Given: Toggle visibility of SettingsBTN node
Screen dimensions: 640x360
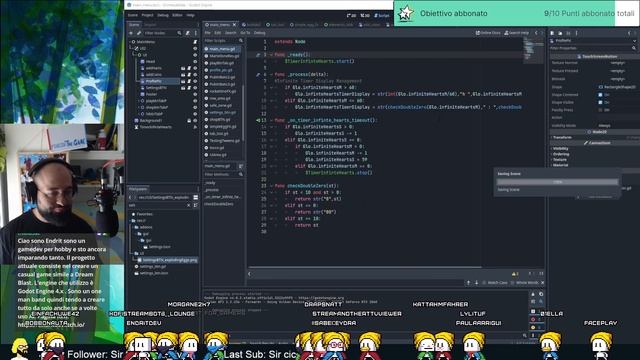Looking at the screenshot, I should [x=195, y=88].
